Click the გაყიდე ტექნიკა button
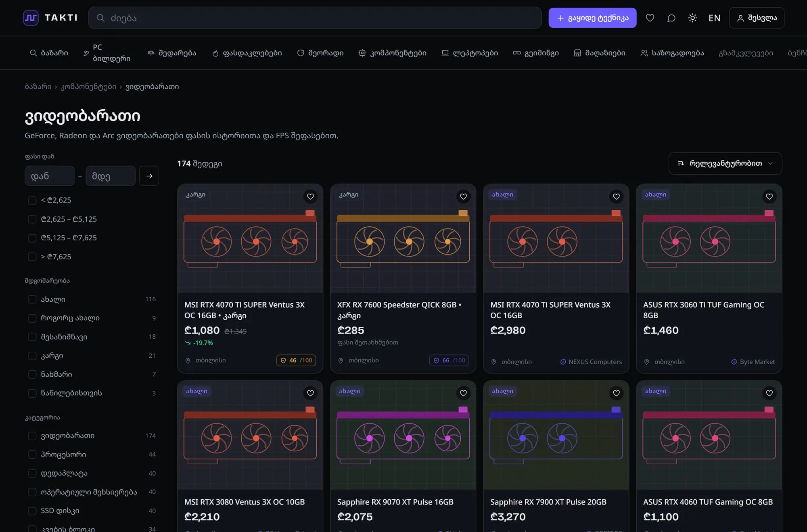Viewport: 807px width, 532px height. click(592, 18)
